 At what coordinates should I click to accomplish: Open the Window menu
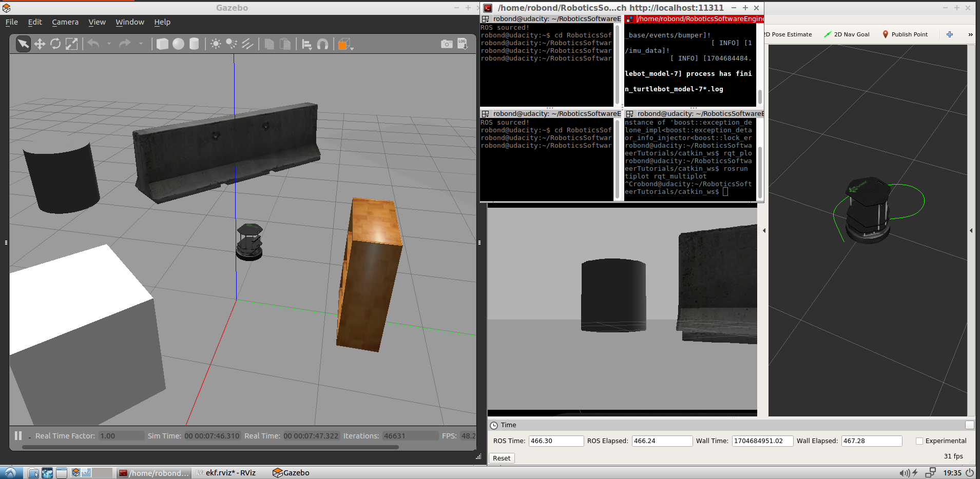click(x=130, y=22)
